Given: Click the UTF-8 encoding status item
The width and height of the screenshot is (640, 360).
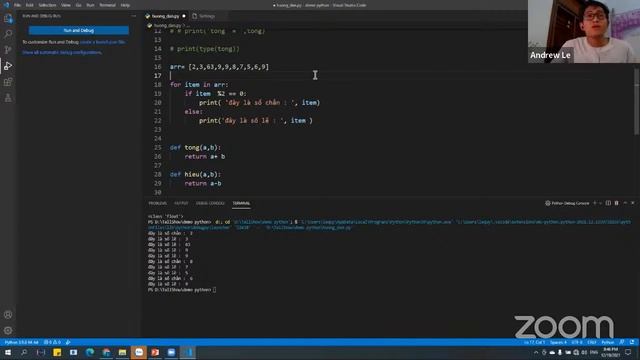Looking at the screenshot, I should click(x=577, y=342).
